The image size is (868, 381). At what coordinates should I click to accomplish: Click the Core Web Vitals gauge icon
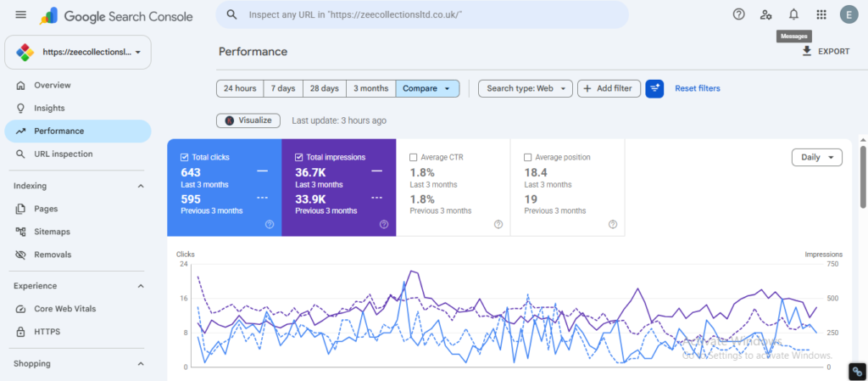[20, 309]
